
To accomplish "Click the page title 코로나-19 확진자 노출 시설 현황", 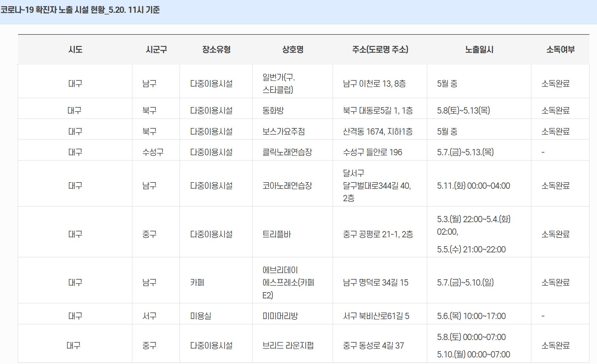I will point(80,10).
